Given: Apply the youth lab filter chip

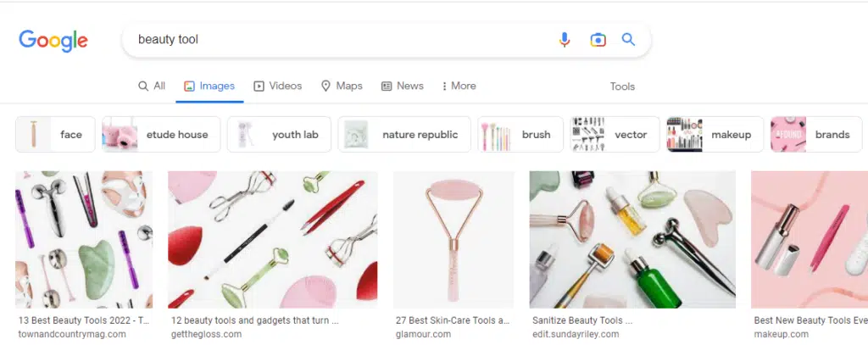Looking at the screenshot, I should (279, 135).
